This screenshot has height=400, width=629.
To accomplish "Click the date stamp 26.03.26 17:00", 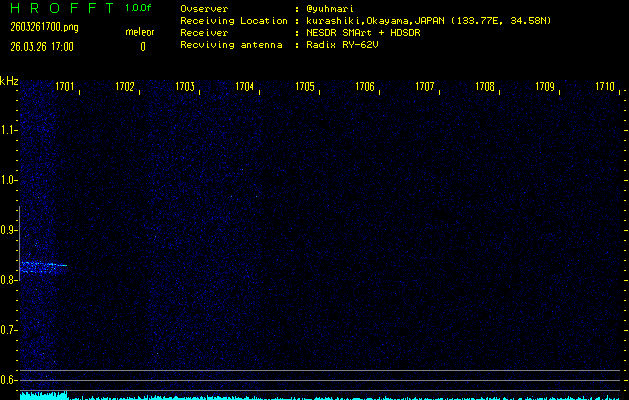I will (42, 47).
